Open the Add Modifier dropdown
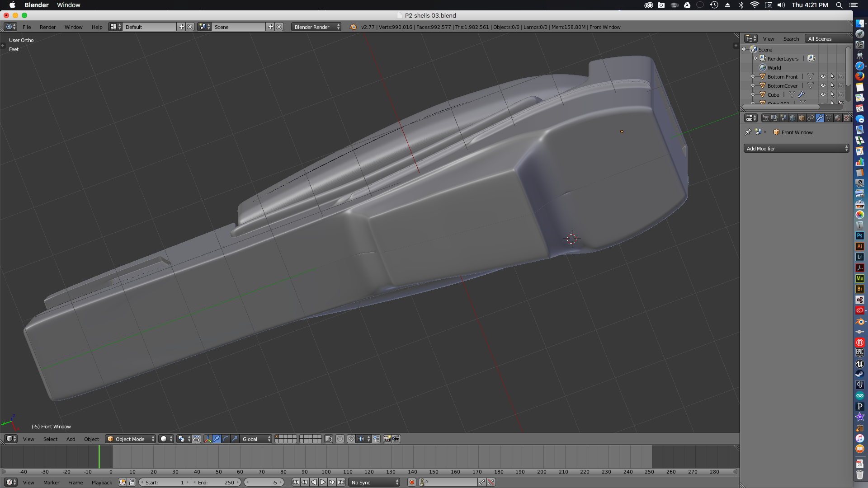This screenshot has height=488, width=868. [x=796, y=148]
